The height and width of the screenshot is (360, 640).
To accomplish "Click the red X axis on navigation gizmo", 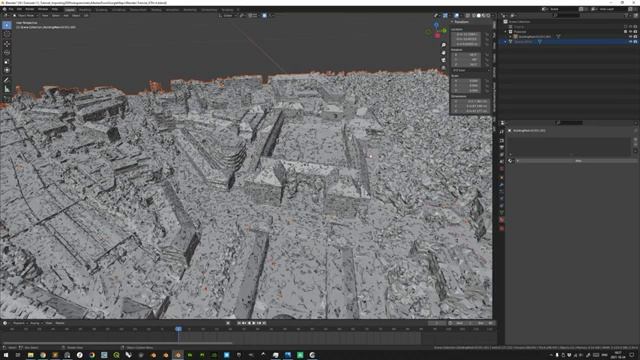I will (438, 36).
